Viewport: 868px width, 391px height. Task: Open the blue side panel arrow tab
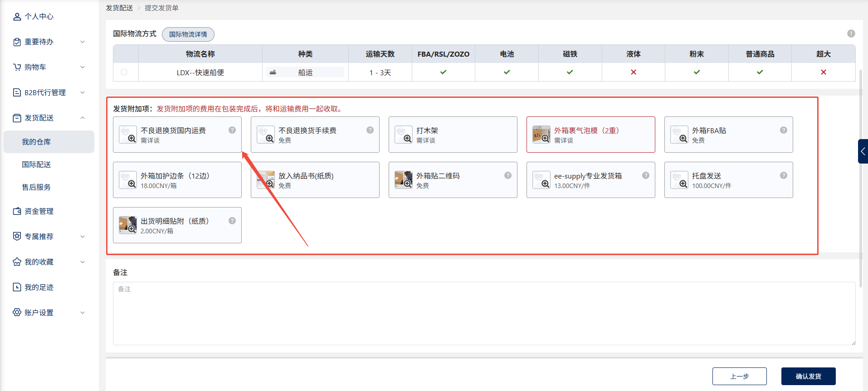coord(863,151)
